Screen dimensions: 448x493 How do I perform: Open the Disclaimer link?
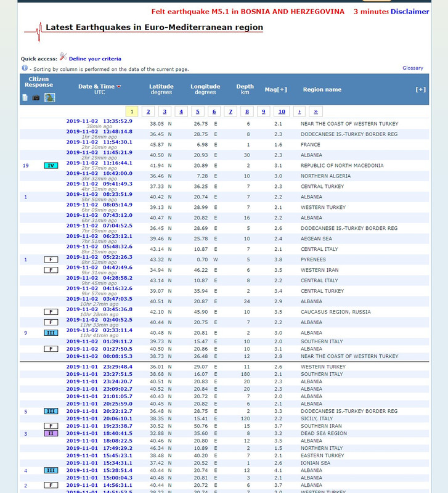click(x=410, y=12)
